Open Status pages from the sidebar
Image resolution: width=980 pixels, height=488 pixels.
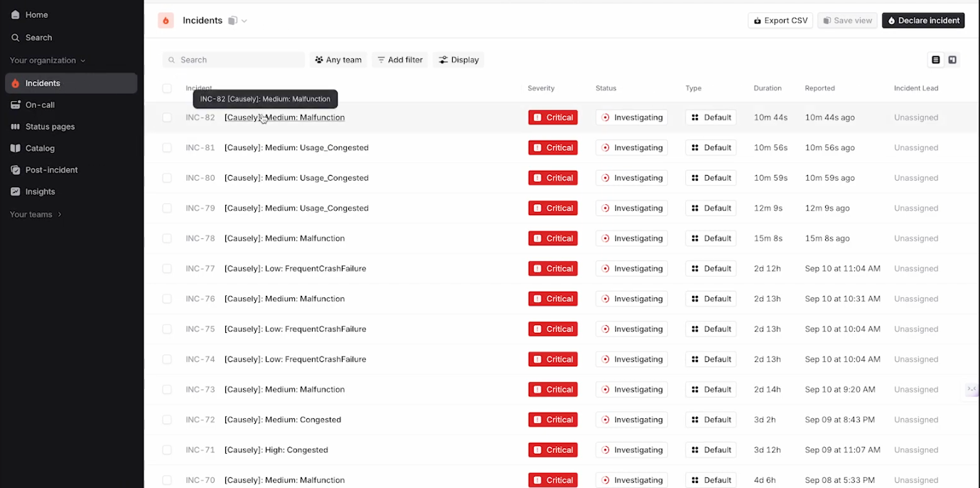(15, 126)
